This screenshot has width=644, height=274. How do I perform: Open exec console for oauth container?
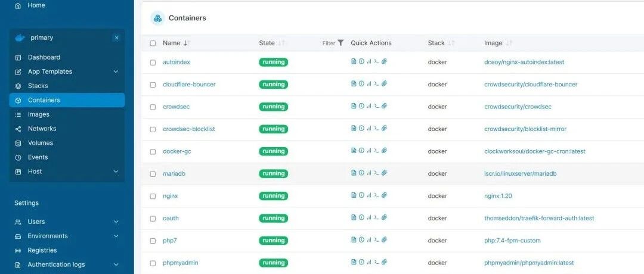tap(376, 217)
